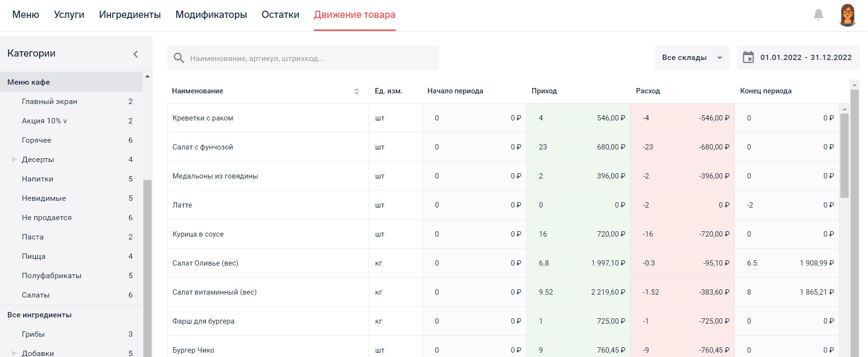This screenshot has width=868, height=357.
Task: Select Курица в соусе row
Action: click(x=503, y=234)
